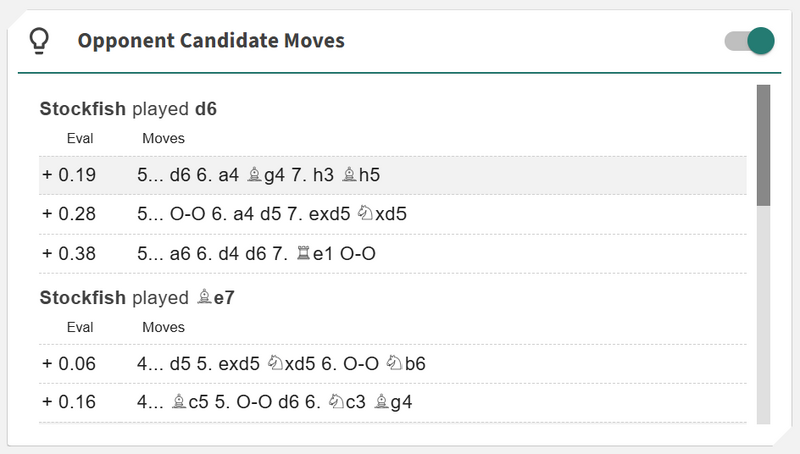This screenshot has width=800, height=454.
Task: Select the +0.38 line with 5... a6
Action: [392, 254]
